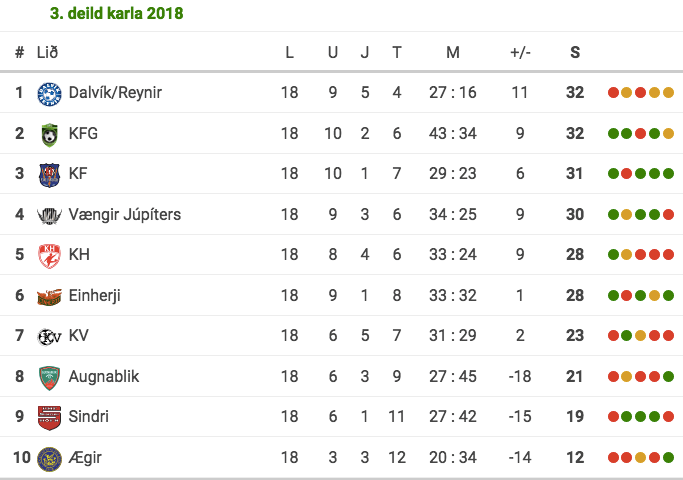The height and width of the screenshot is (480, 683).
Task: Click the Einherji team logo
Action: (49, 296)
